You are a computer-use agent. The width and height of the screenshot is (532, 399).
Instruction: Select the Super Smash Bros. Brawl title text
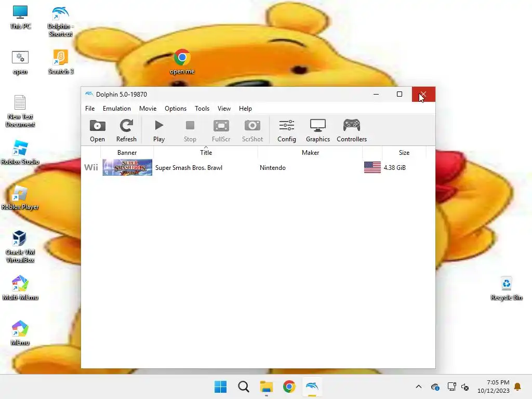coord(189,168)
